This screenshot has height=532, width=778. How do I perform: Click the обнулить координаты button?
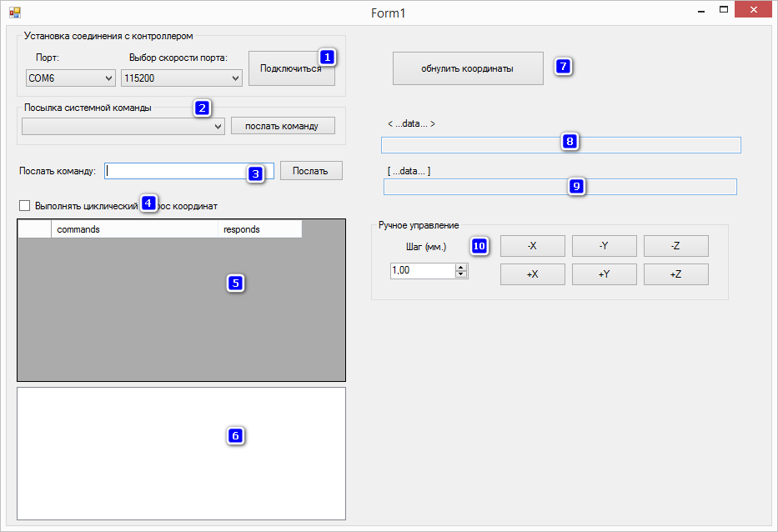coord(468,68)
